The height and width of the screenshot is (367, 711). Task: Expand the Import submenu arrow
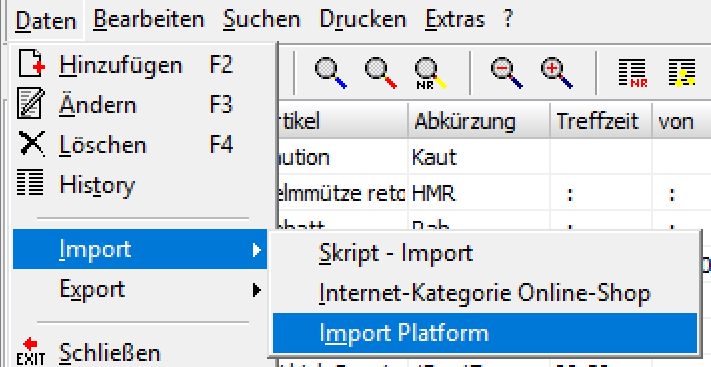[257, 250]
